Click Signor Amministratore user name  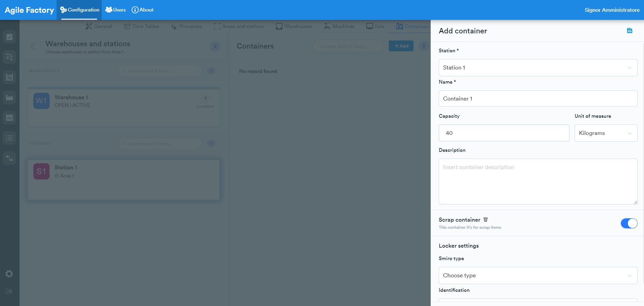[x=612, y=10]
